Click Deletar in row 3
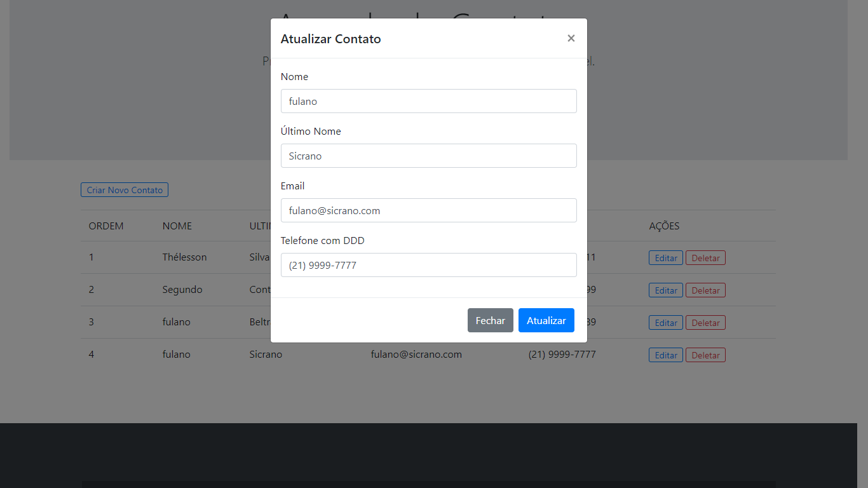The height and width of the screenshot is (488, 868). [x=705, y=323]
